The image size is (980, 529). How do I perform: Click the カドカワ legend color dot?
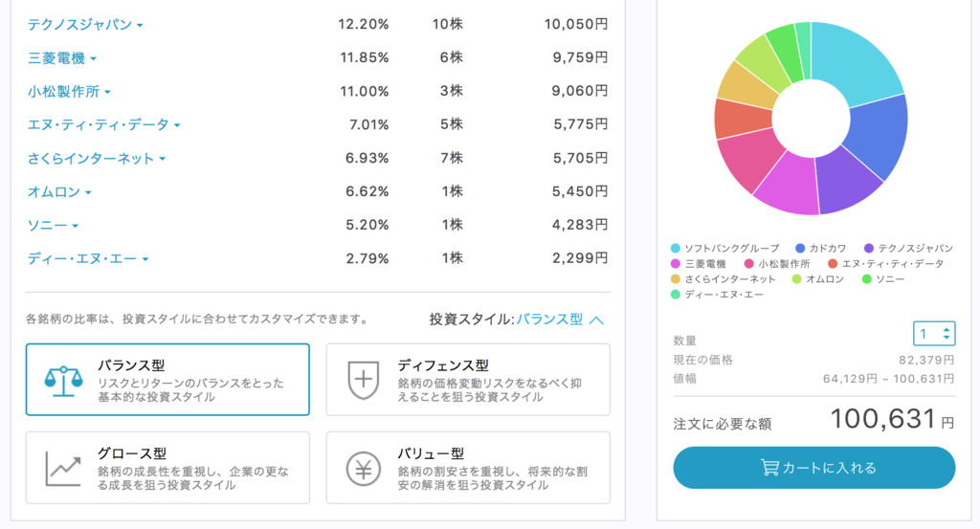pos(800,249)
